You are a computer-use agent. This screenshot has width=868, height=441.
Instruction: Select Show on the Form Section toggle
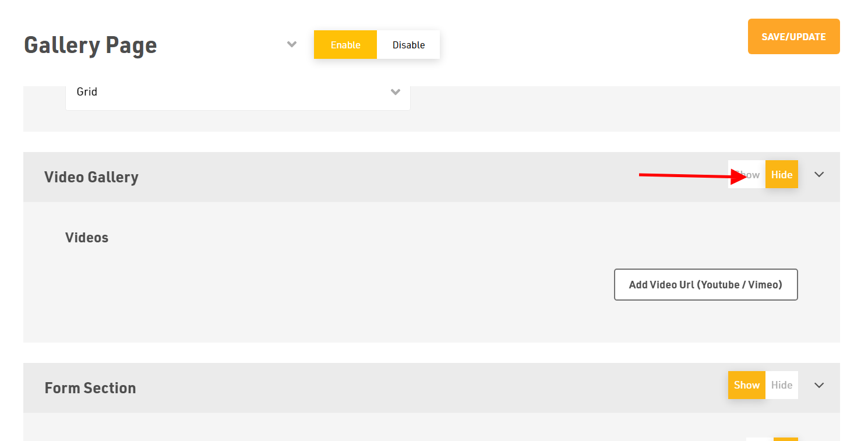(747, 385)
